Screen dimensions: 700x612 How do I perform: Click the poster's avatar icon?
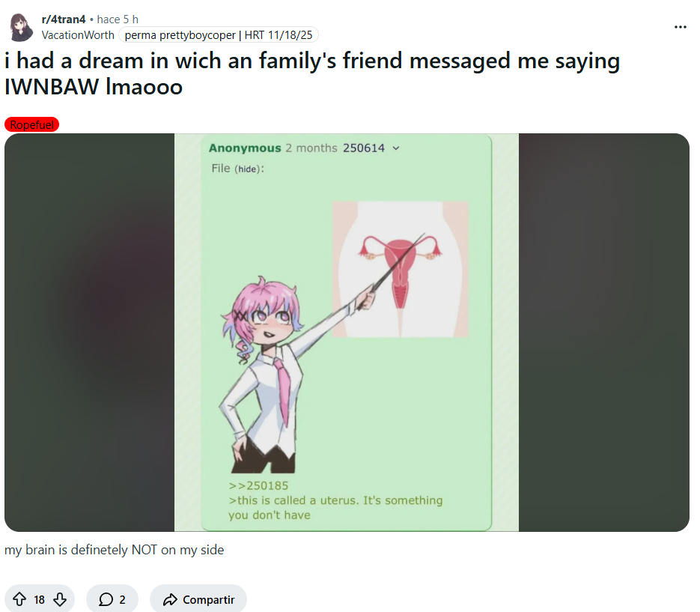[x=21, y=27]
